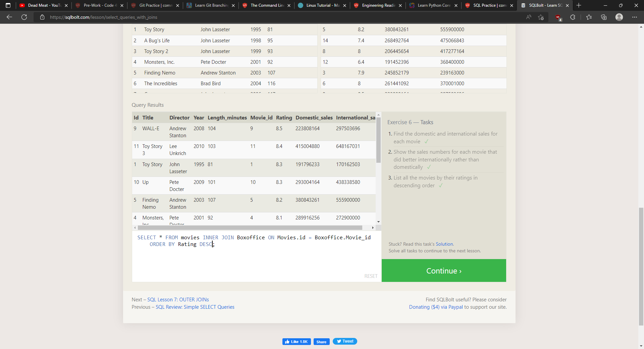
Task: Open SQL Lesson 7: OUTER JOINs link
Action: (178, 299)
